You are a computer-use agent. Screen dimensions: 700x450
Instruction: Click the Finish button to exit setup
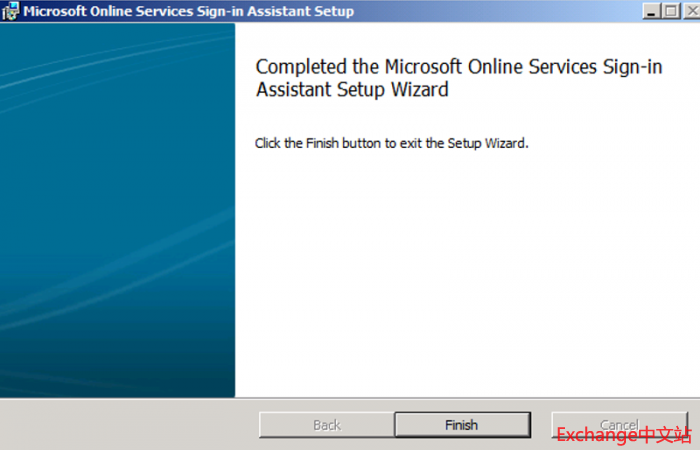pyautogui.click(x=461, y=425)
